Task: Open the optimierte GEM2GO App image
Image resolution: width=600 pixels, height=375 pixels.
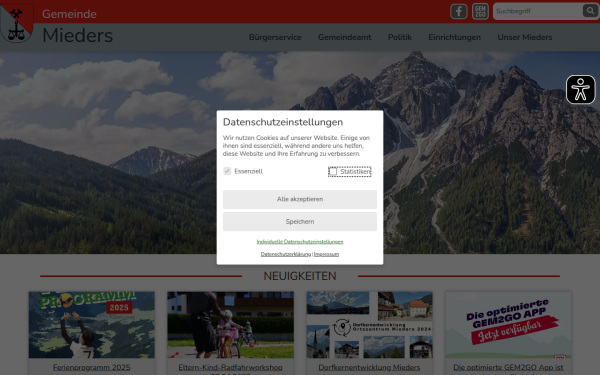Action: click(x=508, y=325)
